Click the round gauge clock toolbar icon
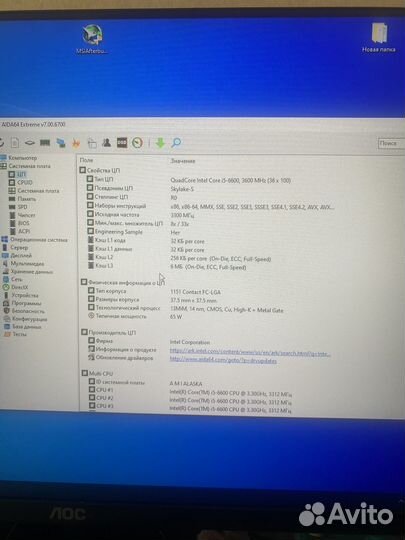This screenshot has width=405, height=540. pyautogui.click(x=137, y=143)
